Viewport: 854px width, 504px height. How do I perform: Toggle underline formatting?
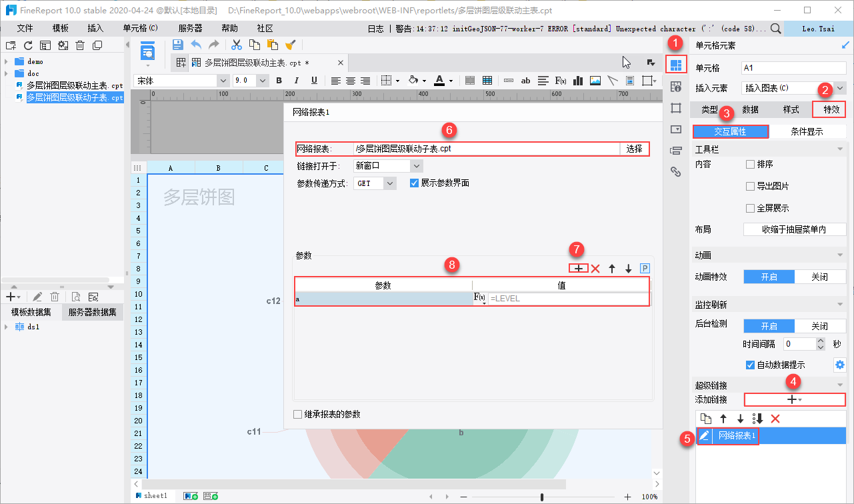(x=313, y=81)
